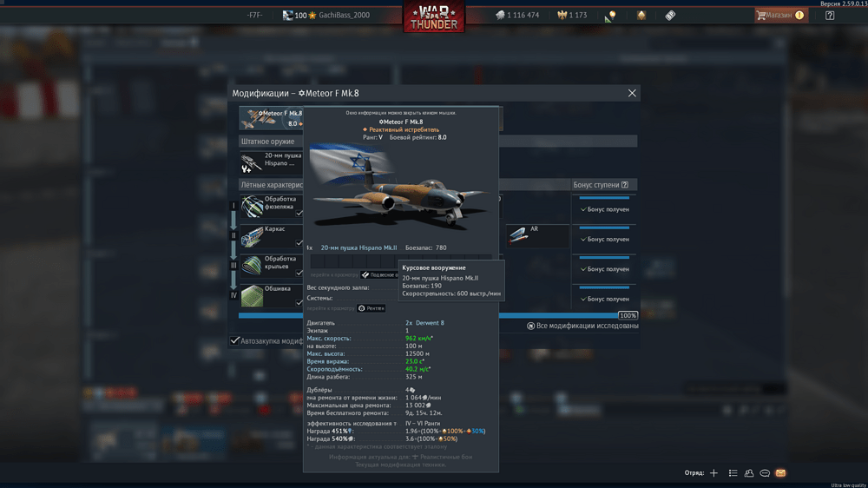Select the Обшивка modification
Image resolution: width=868 pixels, height=488 pixels.
(x=271, y=295)
